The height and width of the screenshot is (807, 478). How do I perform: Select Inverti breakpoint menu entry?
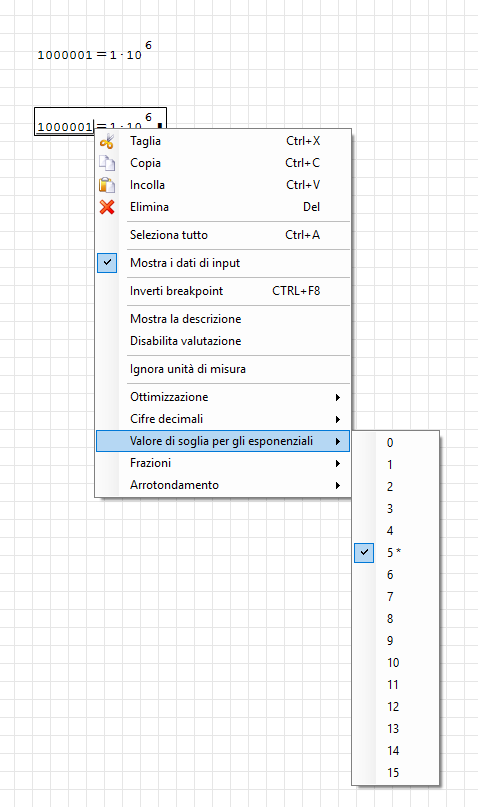(x=223, y=291)
